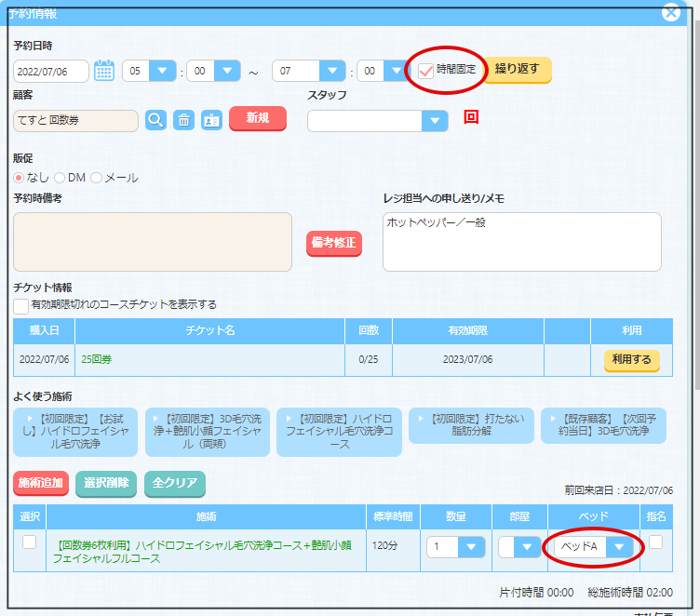Open the 数量 quantity dropdown
This screenshot has height=616, width=700.
472,547
